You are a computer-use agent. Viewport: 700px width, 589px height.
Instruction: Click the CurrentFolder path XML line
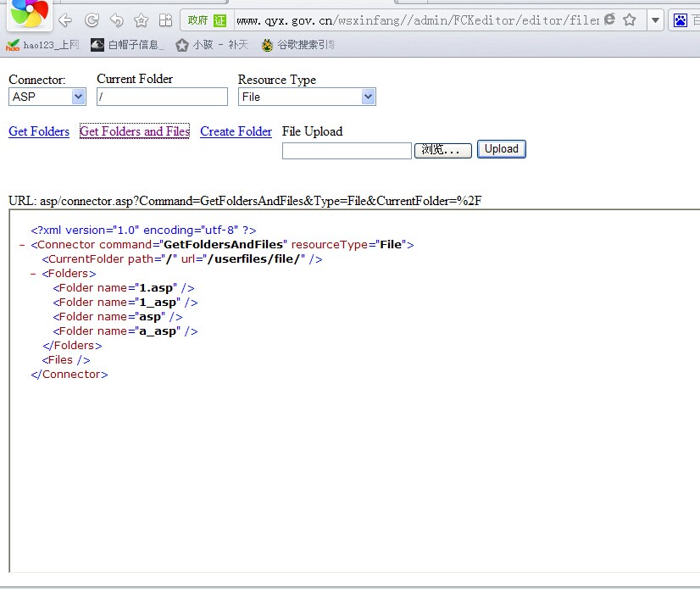point(182,259)
